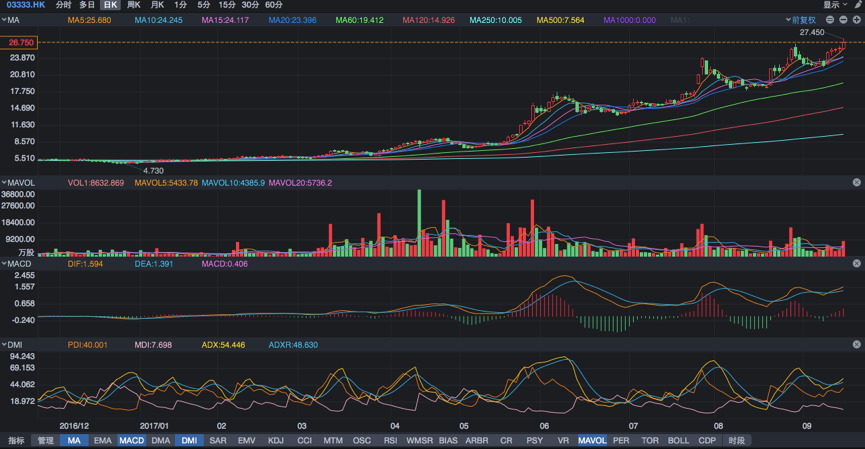Collapse the DMI panel chevron
Screen dimensions: 865x449
(x=4, y=345)
